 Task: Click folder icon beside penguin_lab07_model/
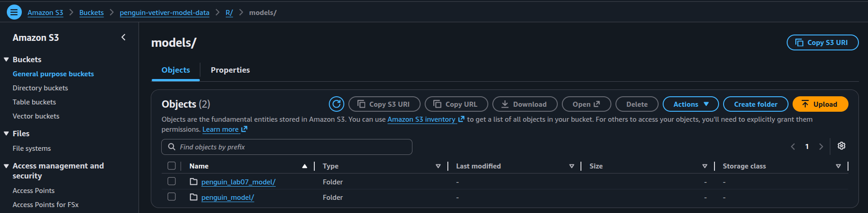point(193,182)
